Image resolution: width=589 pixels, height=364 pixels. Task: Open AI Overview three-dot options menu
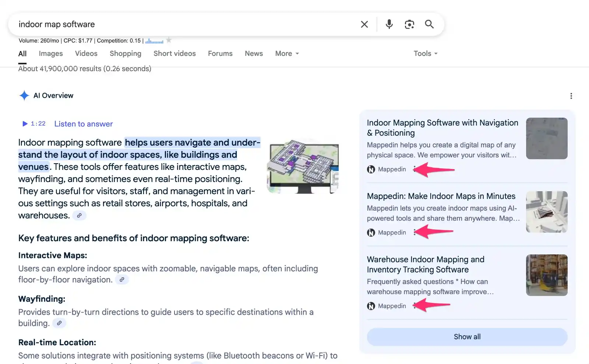571,96
